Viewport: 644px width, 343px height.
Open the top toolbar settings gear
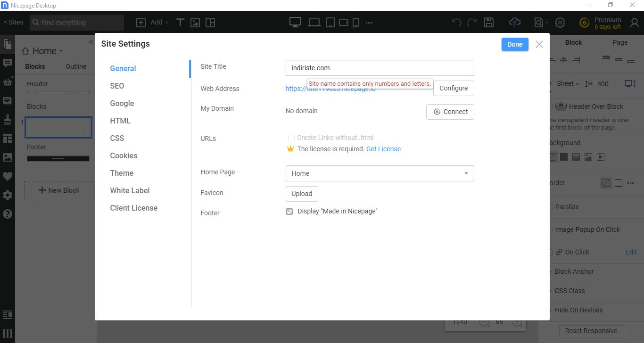tap(560, 23)
